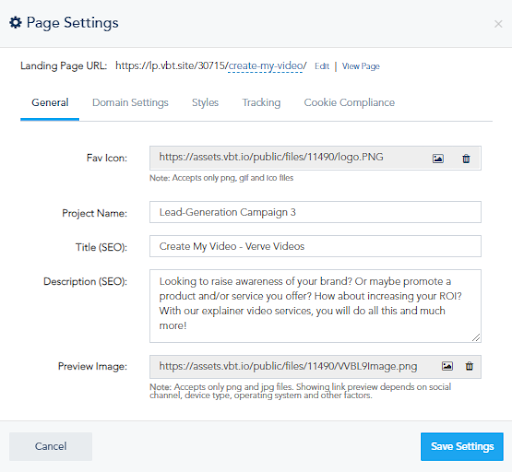
Task: Click the create-my-video URL slug
Action: point(266,66)
